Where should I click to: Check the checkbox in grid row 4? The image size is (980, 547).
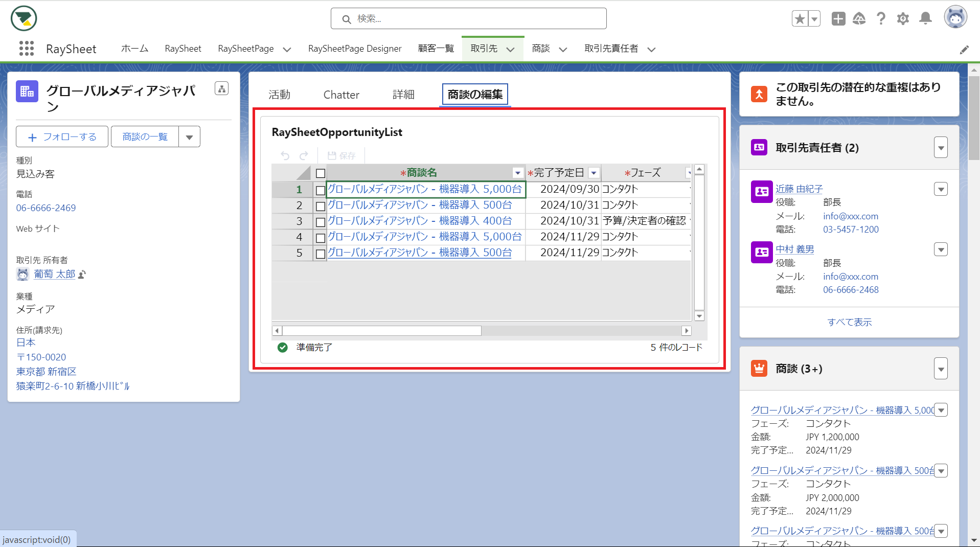321,238
